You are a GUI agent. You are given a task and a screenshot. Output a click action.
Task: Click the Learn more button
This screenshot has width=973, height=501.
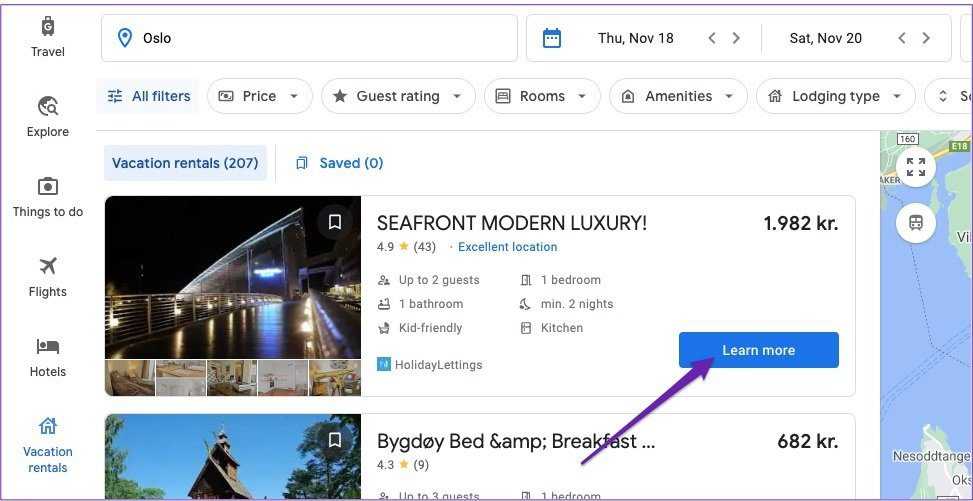758,350
